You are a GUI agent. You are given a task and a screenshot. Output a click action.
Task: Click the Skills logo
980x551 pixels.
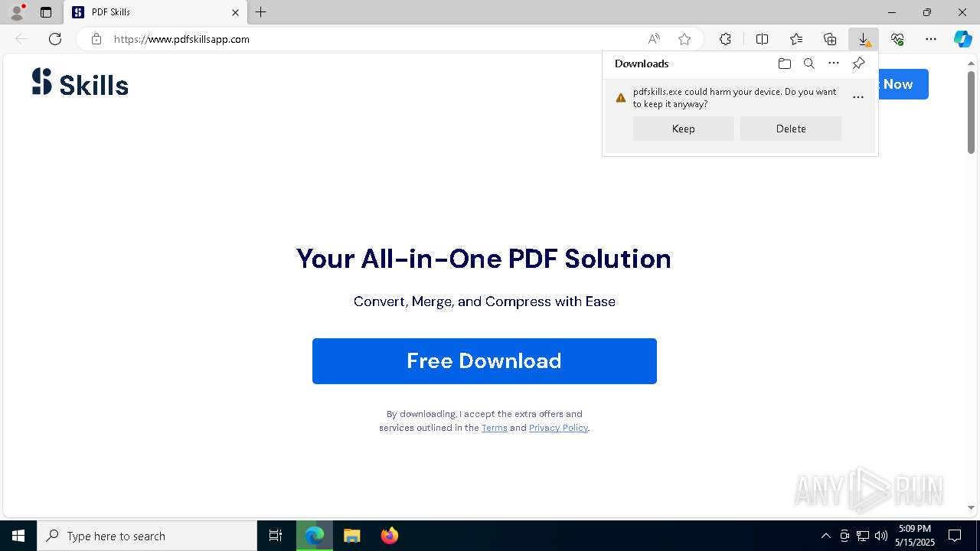click(x=80, y=83)
